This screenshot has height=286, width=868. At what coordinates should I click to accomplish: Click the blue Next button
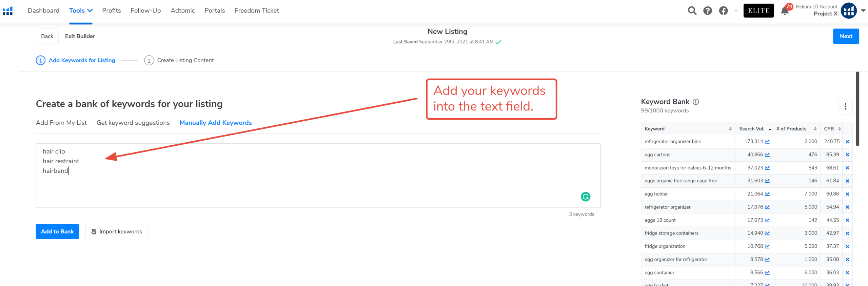click(846, 36)
